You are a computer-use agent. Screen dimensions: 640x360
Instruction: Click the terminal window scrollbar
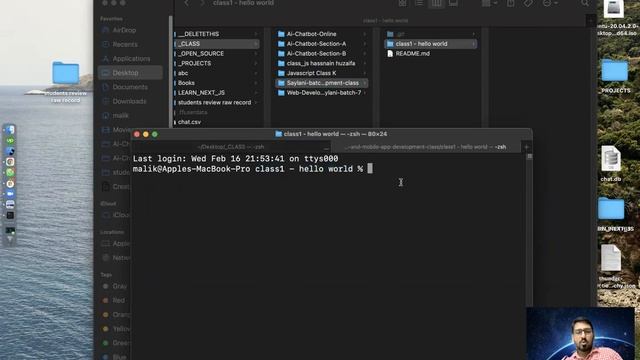click(529, 156)
